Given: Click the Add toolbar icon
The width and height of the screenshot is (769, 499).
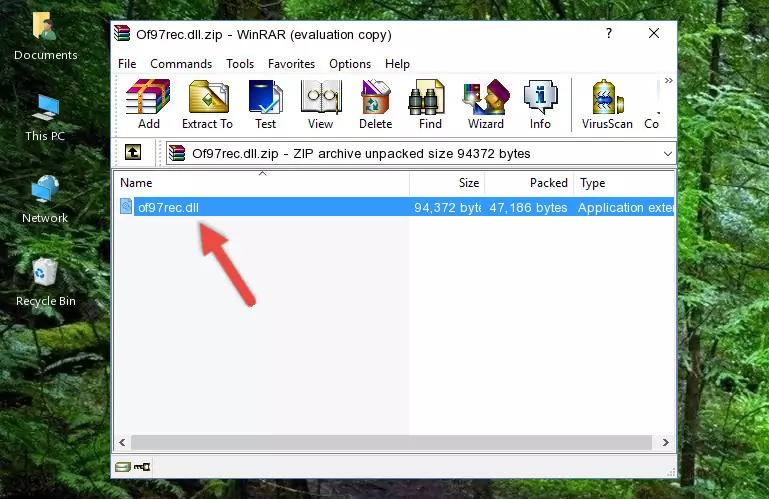Looking at the screenshot, I should [x=148, y=104].
